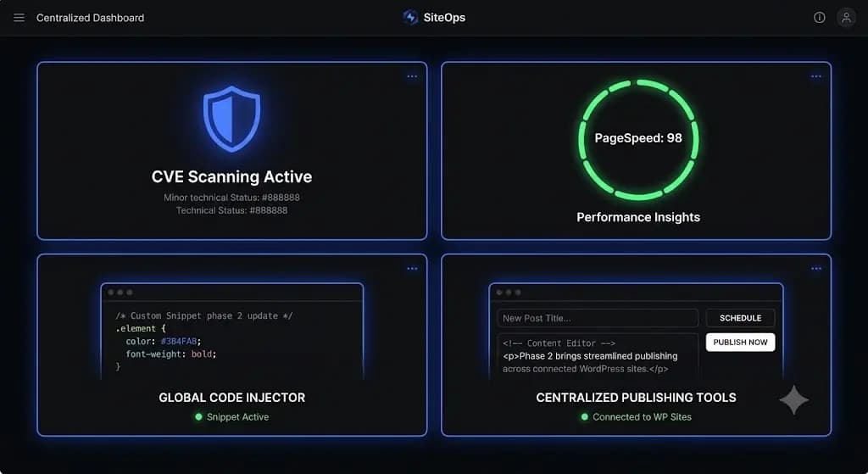The width and height of the screenshot is (868, 474).
Task: Open Centralized Publishing Tools card options menu
Action: tap(816, 269)
